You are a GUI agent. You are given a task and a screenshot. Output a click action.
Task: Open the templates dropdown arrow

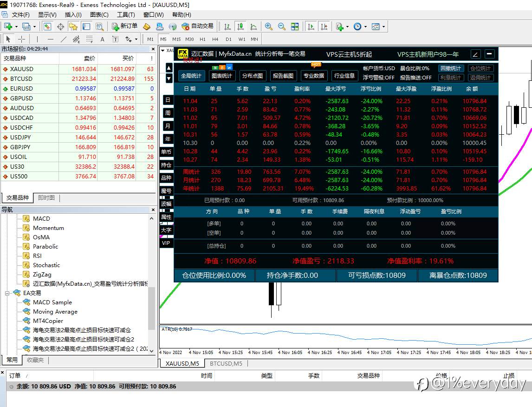tap(384, 26)
